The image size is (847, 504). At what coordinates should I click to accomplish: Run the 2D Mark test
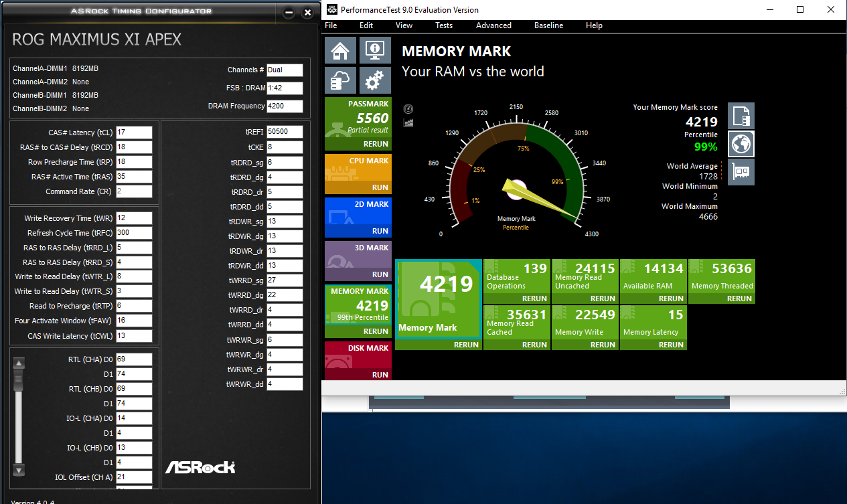tap(380, 231)
